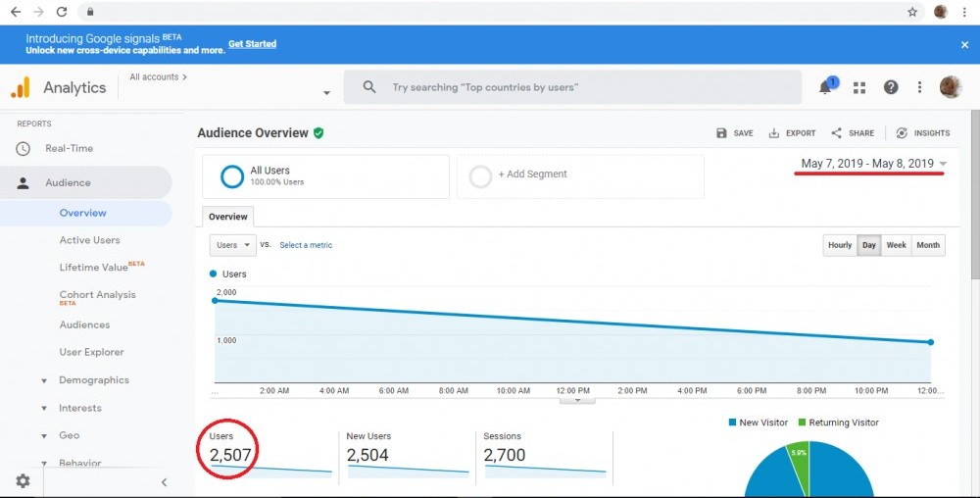Click the padlock site info icon
The width and height of the screenshot is (980, 498).
pyautogui.click(x=90, y=12)
